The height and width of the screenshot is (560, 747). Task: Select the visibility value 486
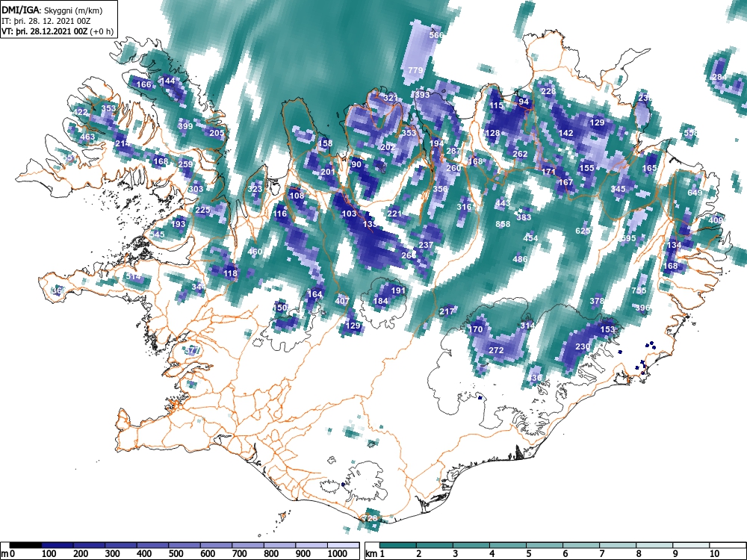point(520,258)
